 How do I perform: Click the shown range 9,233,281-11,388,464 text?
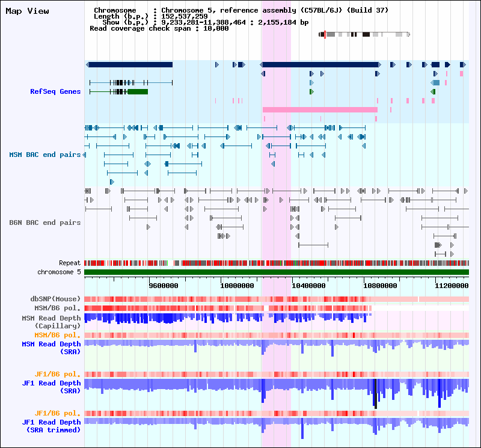point(203,22)
